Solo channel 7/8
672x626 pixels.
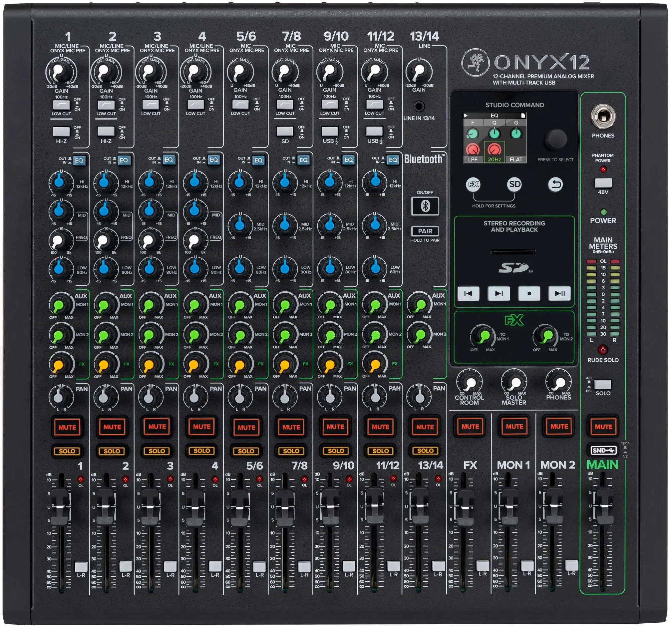pos(291,451)
